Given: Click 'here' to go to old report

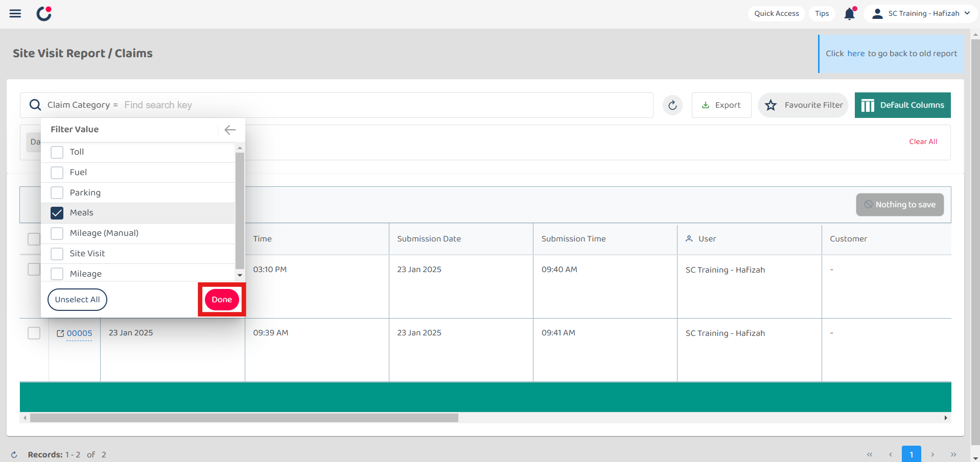Looking at the screenshot, I should (856, 54).
